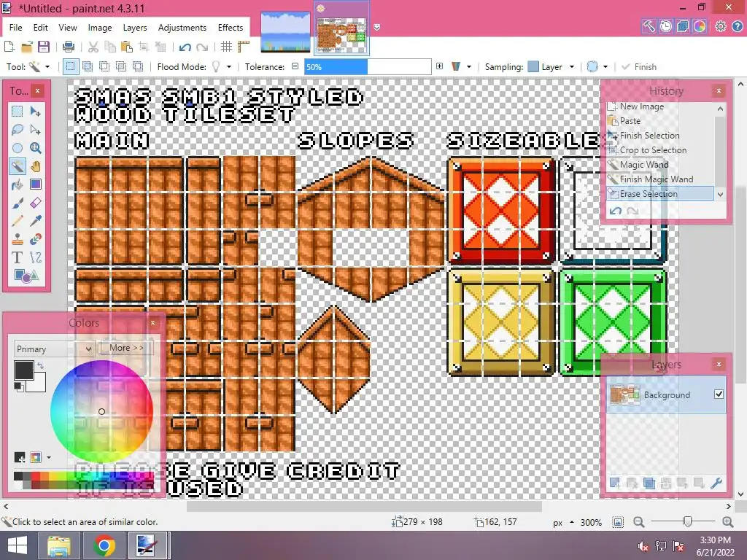
Task: Toggle Background layer visibility checkbox
Action: pos(719,394)
